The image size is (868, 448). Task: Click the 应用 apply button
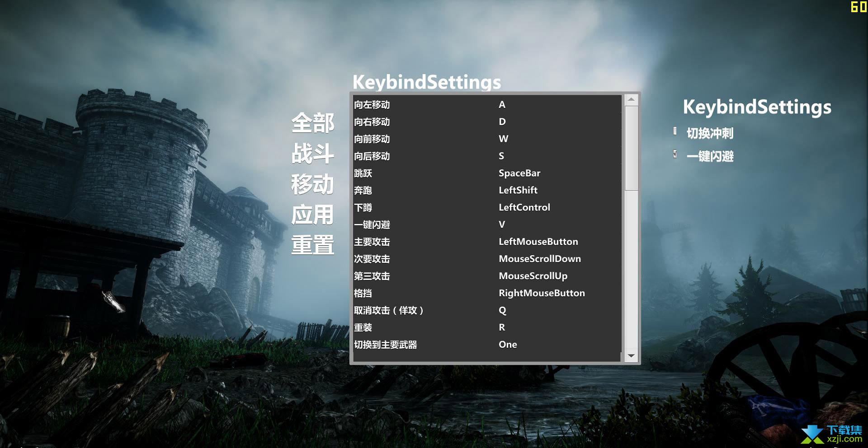coord(313,215)
